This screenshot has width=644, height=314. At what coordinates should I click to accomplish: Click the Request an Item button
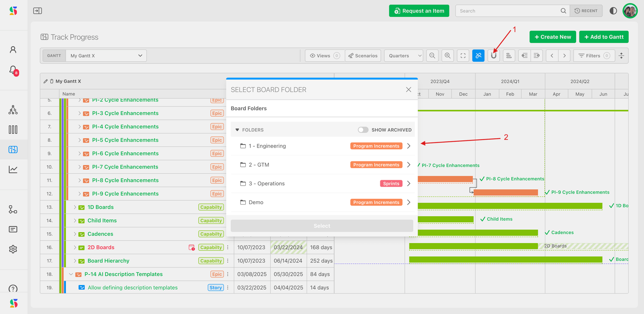coord(419,11)
